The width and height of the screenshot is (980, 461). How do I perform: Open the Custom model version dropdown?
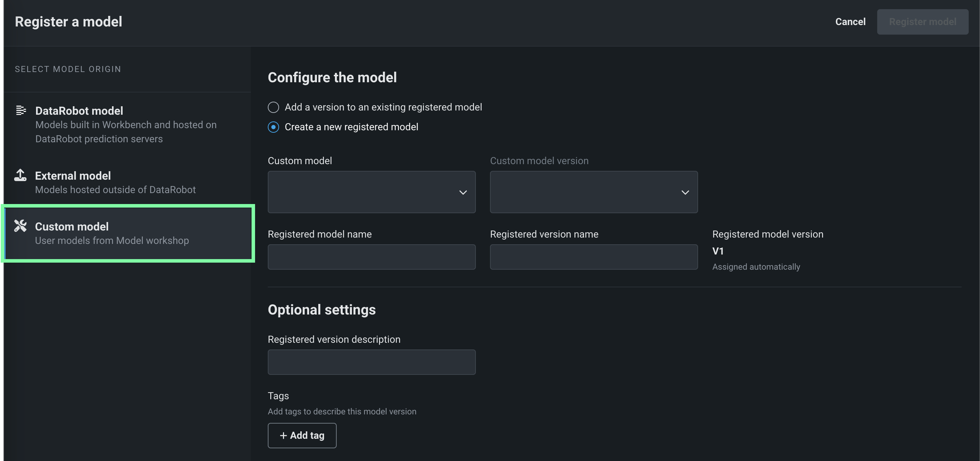(593, 192)
